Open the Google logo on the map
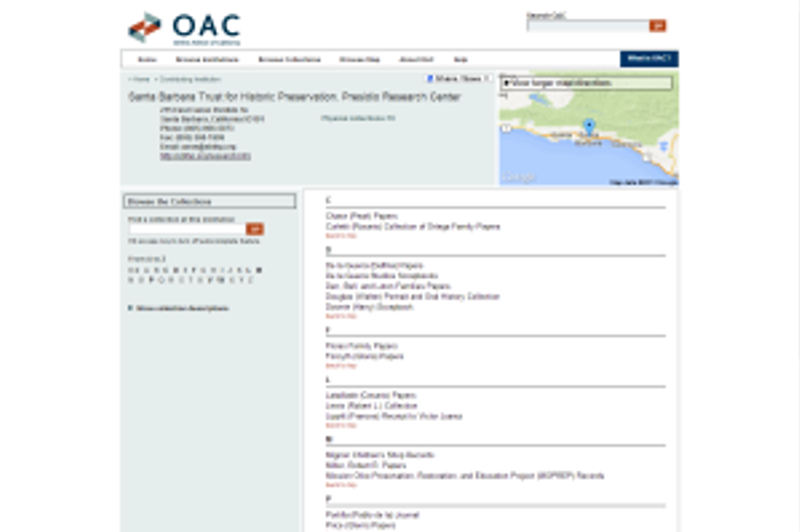Viewport: 800px width, 532px height. coord(519,177)
